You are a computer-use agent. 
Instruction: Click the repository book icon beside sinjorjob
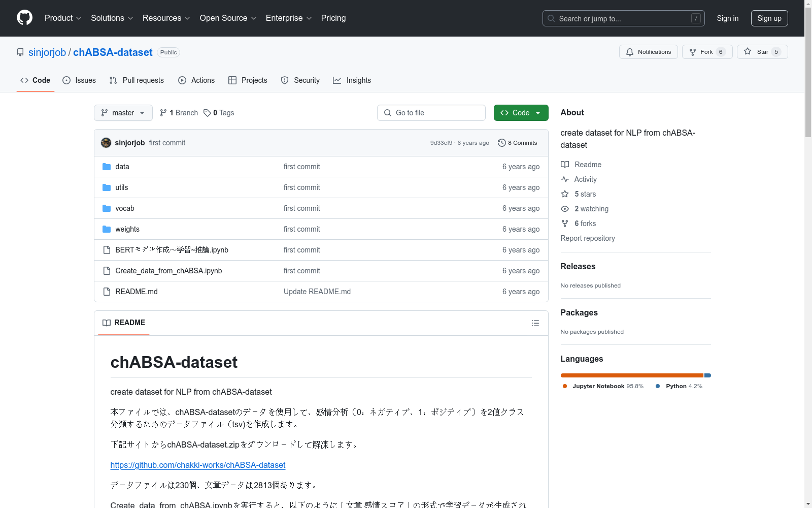pos(20,52)
